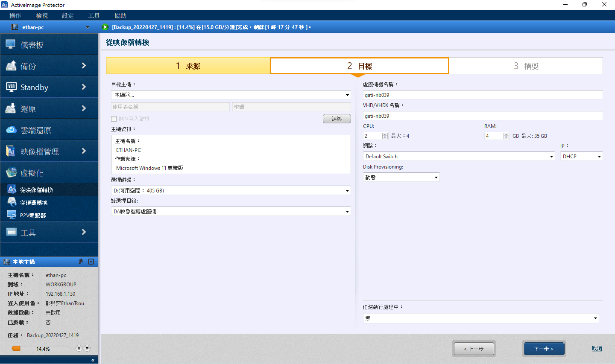Screen dimensions: 615x364
Task: Open the 儀表板 dashboard icon
Action: pyautogui.click(x=11, y=44)
